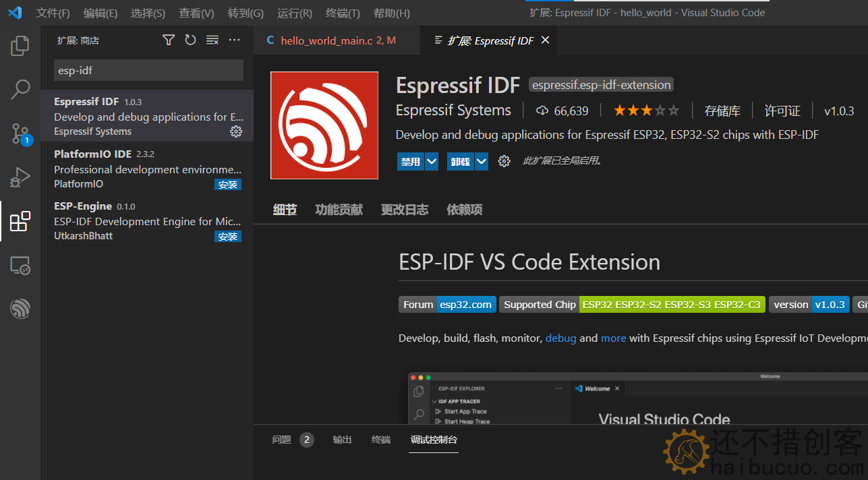Open gear settings for Espressif IDF list item
The image size is (868, 480).
(x=236, y=131)
